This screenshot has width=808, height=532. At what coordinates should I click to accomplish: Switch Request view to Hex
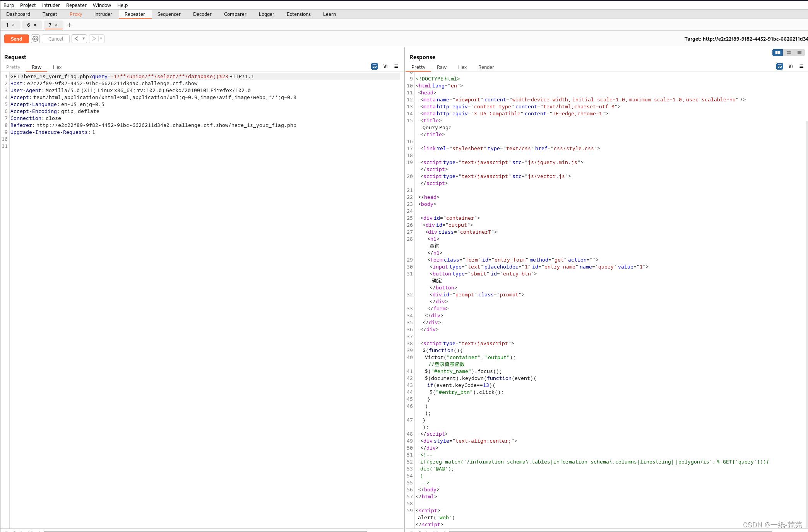57,67
